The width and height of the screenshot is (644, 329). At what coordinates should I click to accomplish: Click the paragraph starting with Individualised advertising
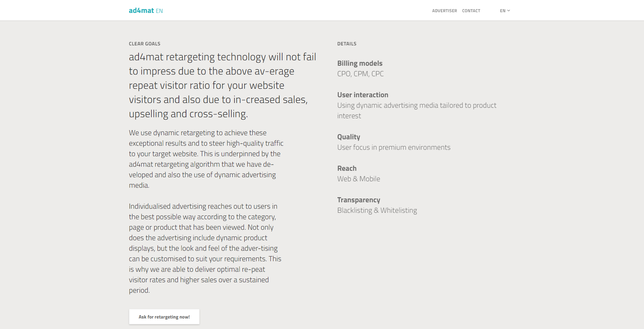click(x=205, y=248)
